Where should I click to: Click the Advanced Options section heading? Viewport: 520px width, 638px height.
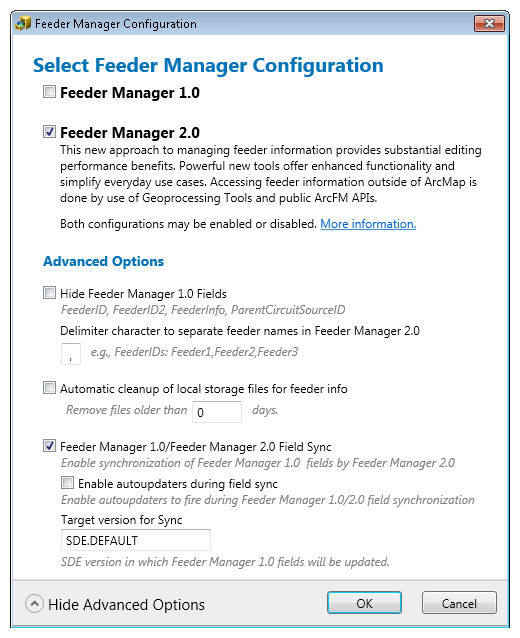103,261
